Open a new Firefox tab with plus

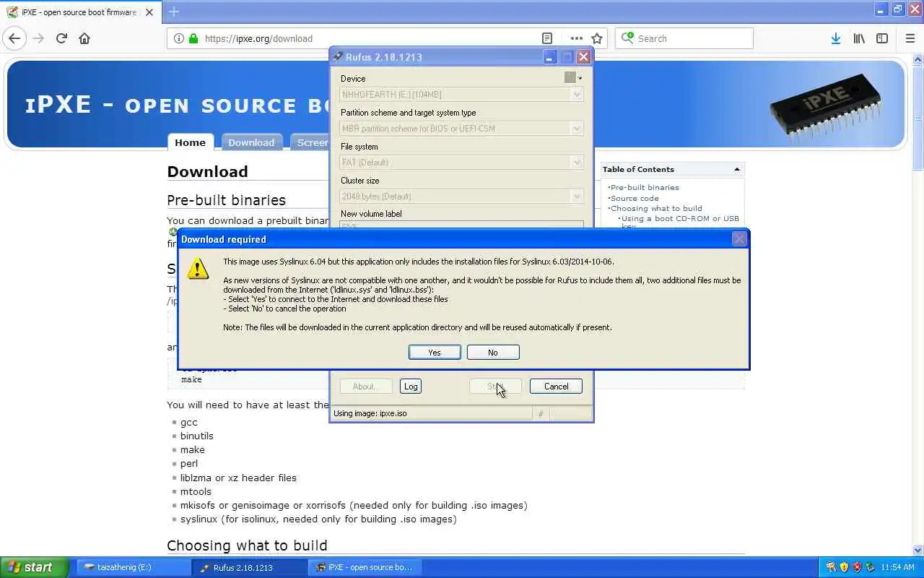tap(174, 12)
